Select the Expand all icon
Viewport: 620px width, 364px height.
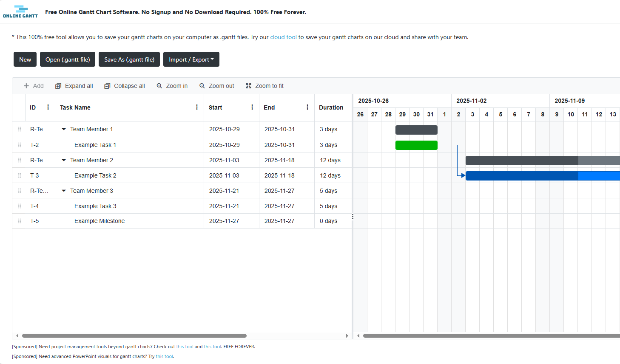click(x=58, y=85)
